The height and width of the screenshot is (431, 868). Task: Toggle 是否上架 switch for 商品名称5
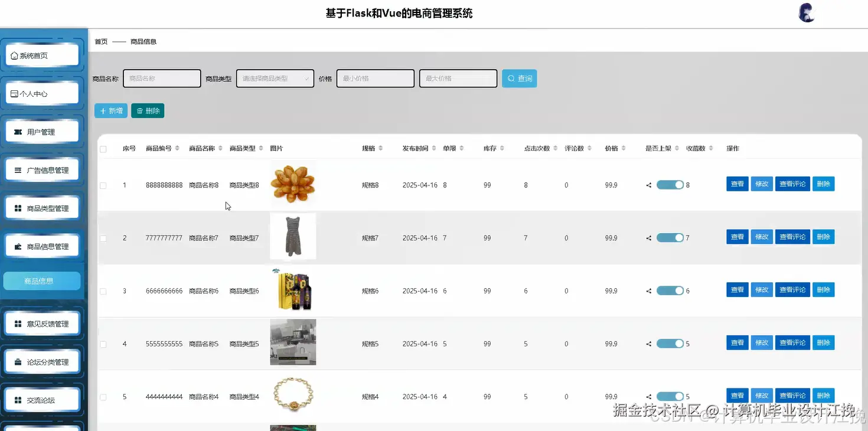coord(670,344)
